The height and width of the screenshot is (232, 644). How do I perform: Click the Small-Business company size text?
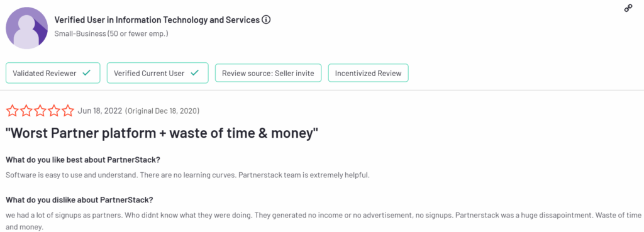111,34
